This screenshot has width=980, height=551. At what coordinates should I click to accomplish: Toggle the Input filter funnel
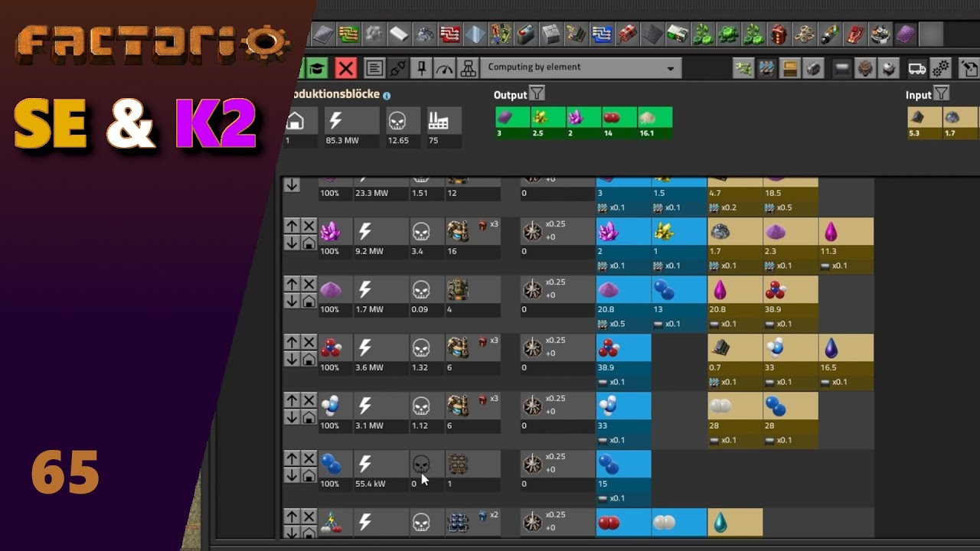click(x=941, y=94)
